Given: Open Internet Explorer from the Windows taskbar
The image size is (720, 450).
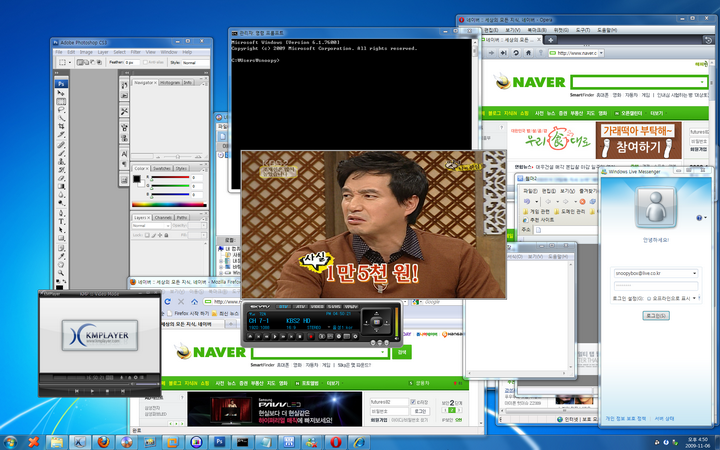Looking at the screenshot, I should tap(359, 442).
